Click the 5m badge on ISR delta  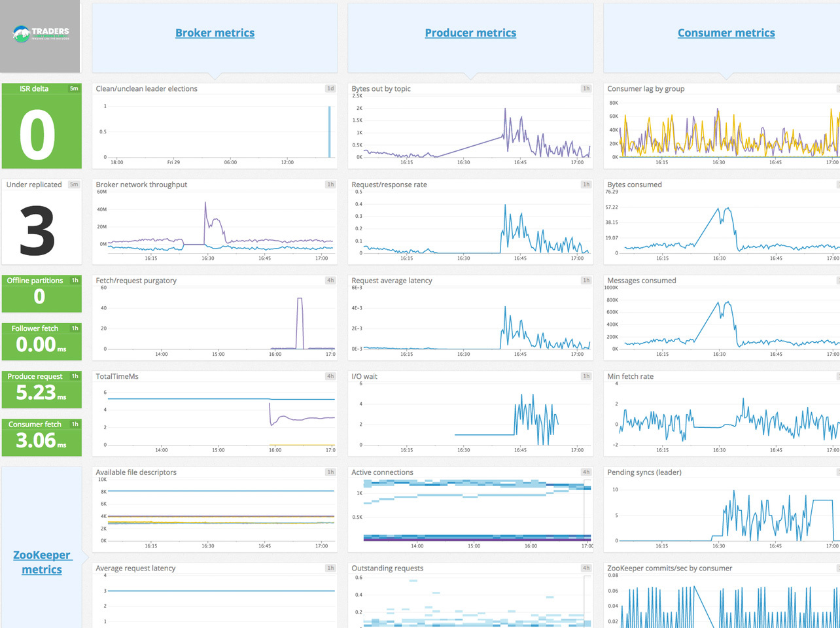(x=74, y=89)
